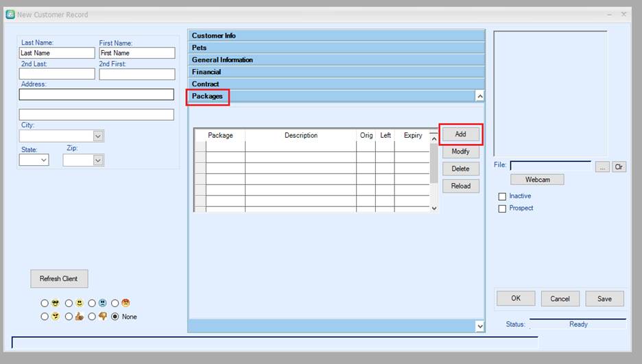Viewport: 642px width, 364px height.
Task: Select the None rating radio button
Action: (x=115, y=317)
